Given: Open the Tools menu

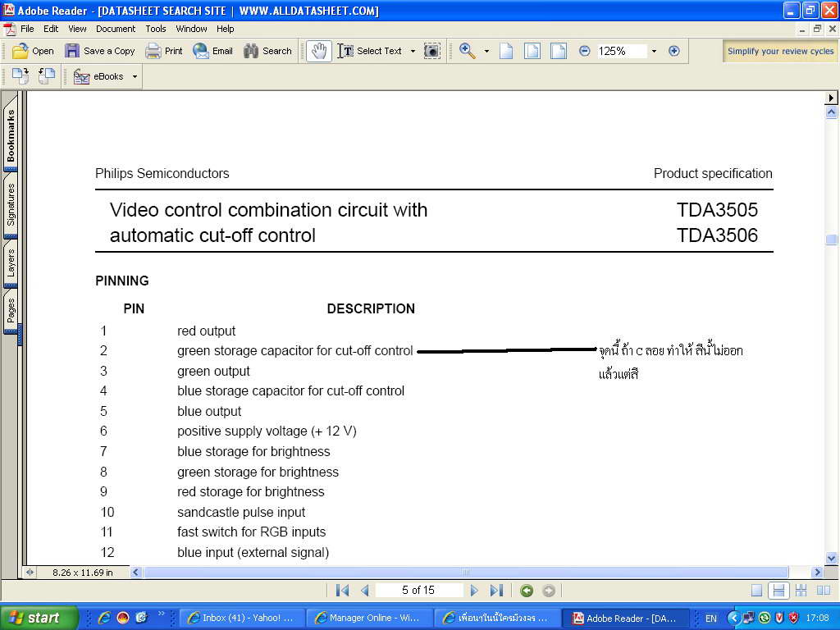Looking at the screenshot, I should click(x=156, y=29).
